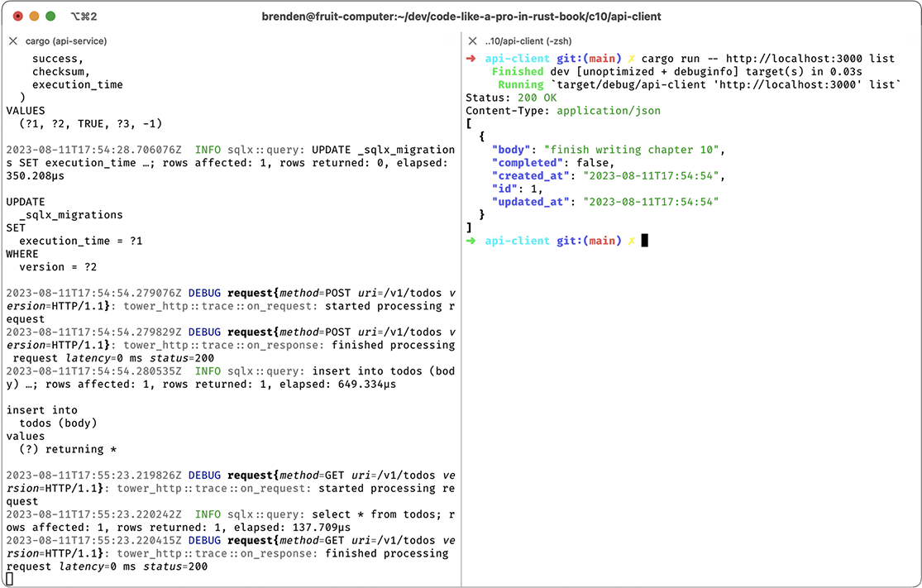The image size is (922, 588).
Task: Click the date value after "created_at"
Action: click(x=651, y=176)
